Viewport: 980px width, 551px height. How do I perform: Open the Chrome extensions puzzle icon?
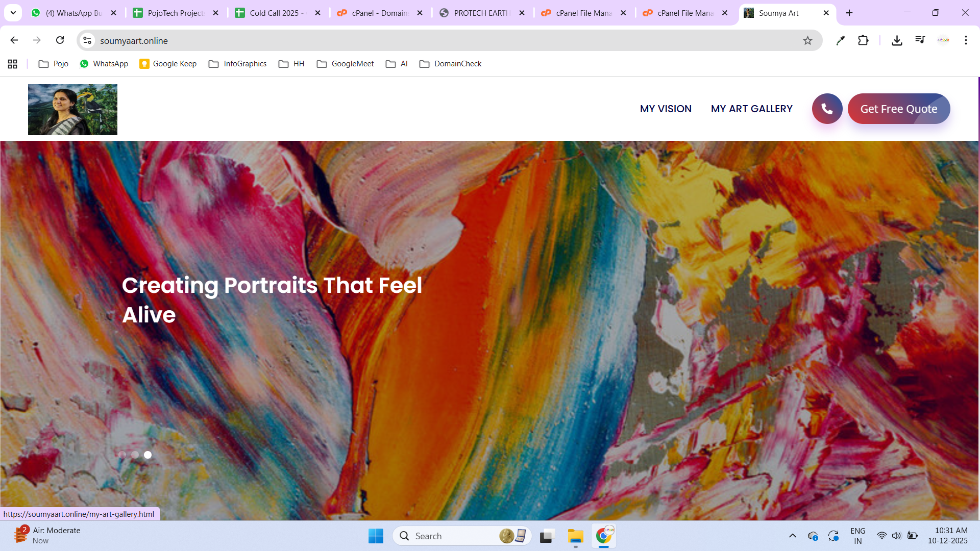click(863, 40)
